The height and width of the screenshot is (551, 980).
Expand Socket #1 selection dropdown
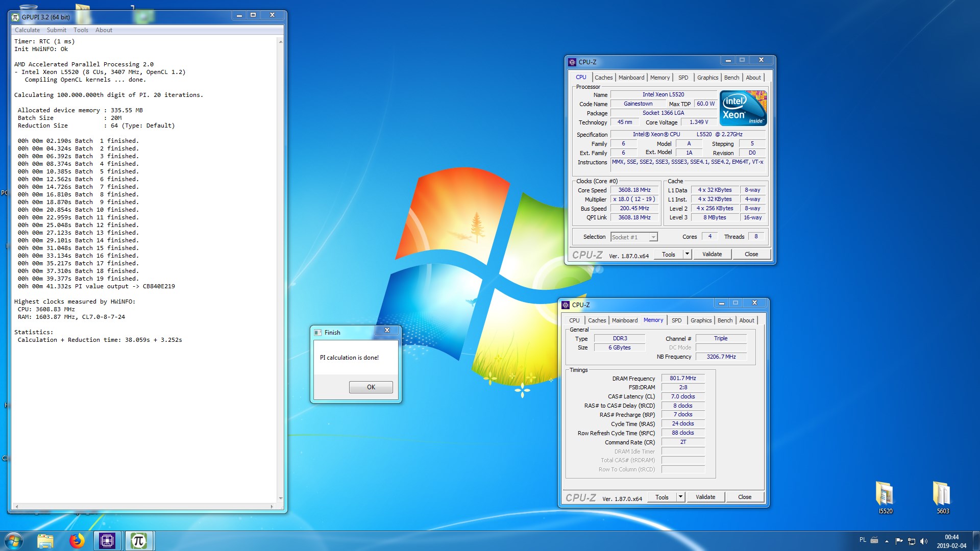[x=653, y=237]
